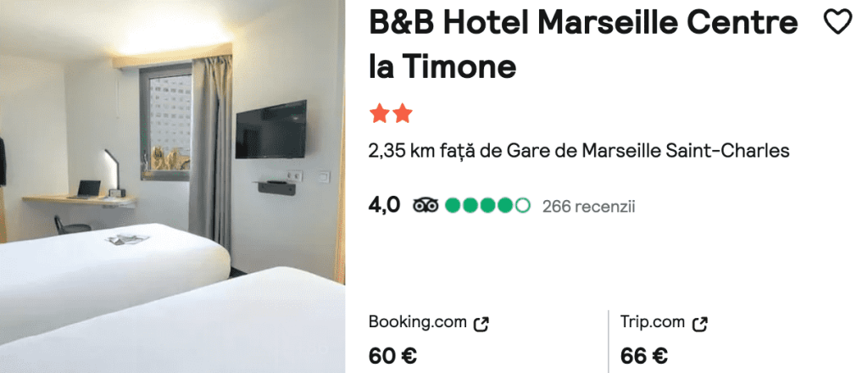Screen dimensions: 868x373
Task: Open external link icon beside Booking.com
Action: click(481, 324)
